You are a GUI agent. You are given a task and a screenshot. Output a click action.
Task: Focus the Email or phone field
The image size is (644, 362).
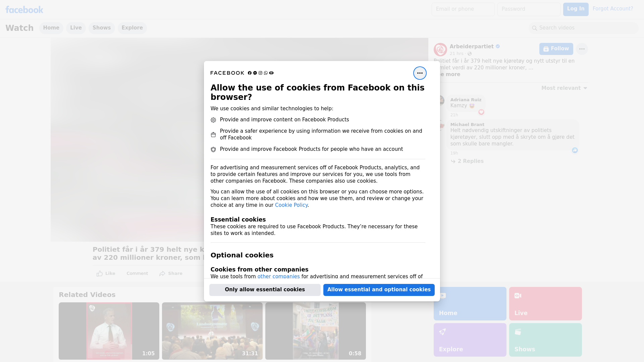[463, 9]
